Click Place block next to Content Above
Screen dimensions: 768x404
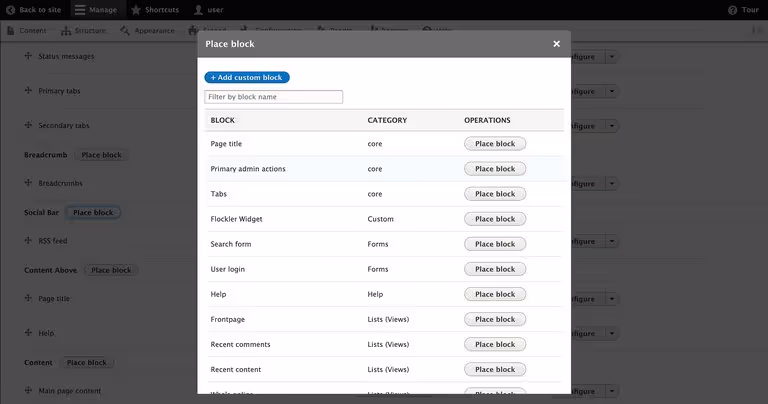(x=111, y=270)
